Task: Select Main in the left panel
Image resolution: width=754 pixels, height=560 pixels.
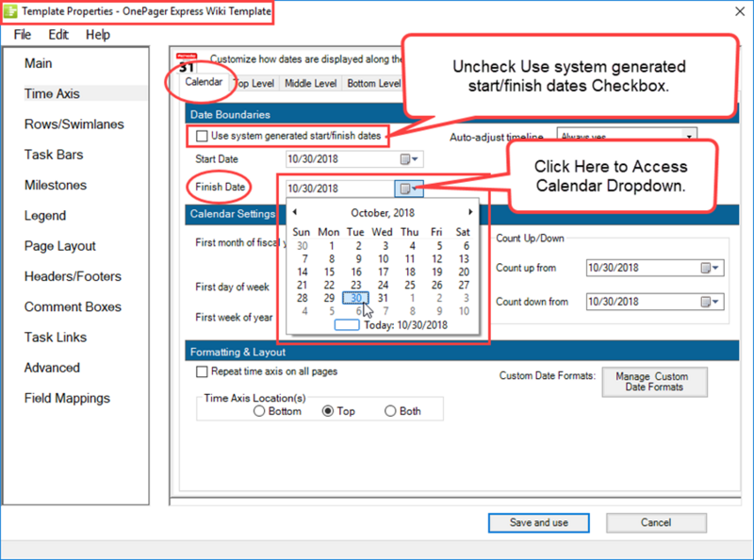Action: [x=39, y=63]
